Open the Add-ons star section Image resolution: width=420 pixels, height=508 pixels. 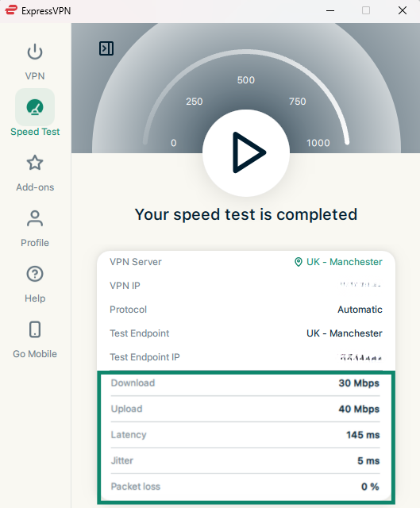click(35, 173)
